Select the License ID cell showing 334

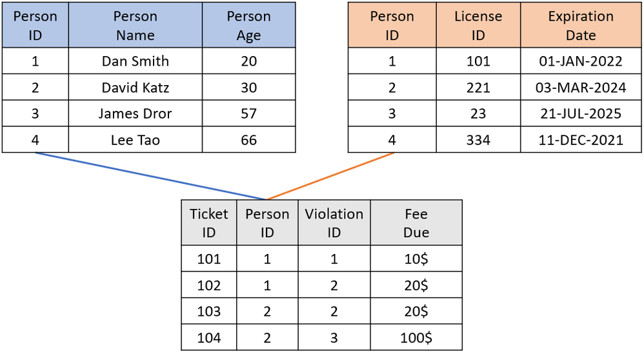(478, 140)
